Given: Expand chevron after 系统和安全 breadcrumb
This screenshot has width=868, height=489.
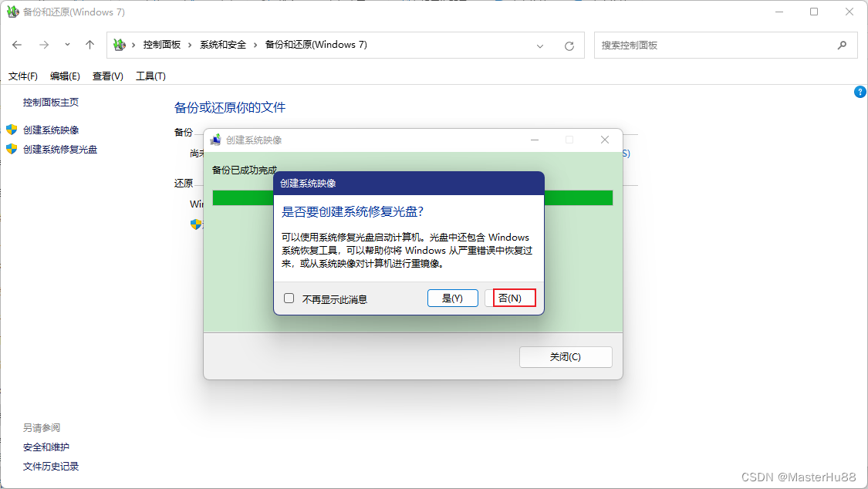Looking at the screenshot, I should 255,46.
